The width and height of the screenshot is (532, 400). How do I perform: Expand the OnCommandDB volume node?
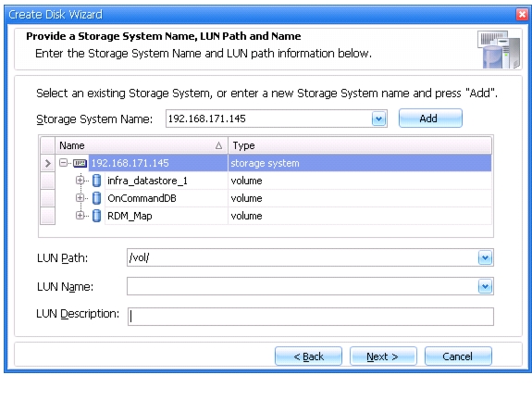pos(80,197)
